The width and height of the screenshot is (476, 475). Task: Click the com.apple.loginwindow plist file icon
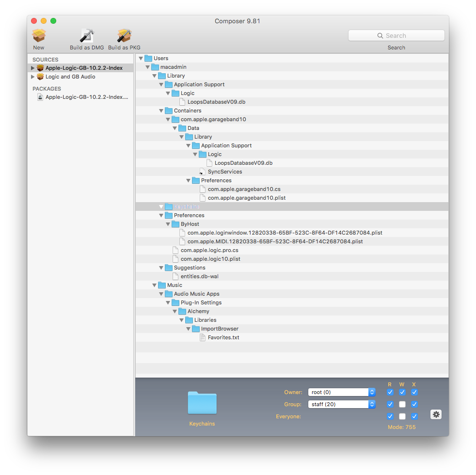pos(182,233)
